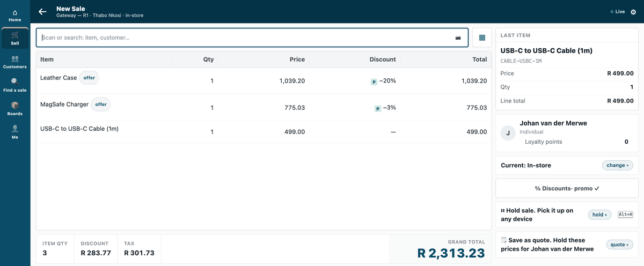Go back using the arrow beside New Sale
644x266 pixels.
(x=42, y=11)
